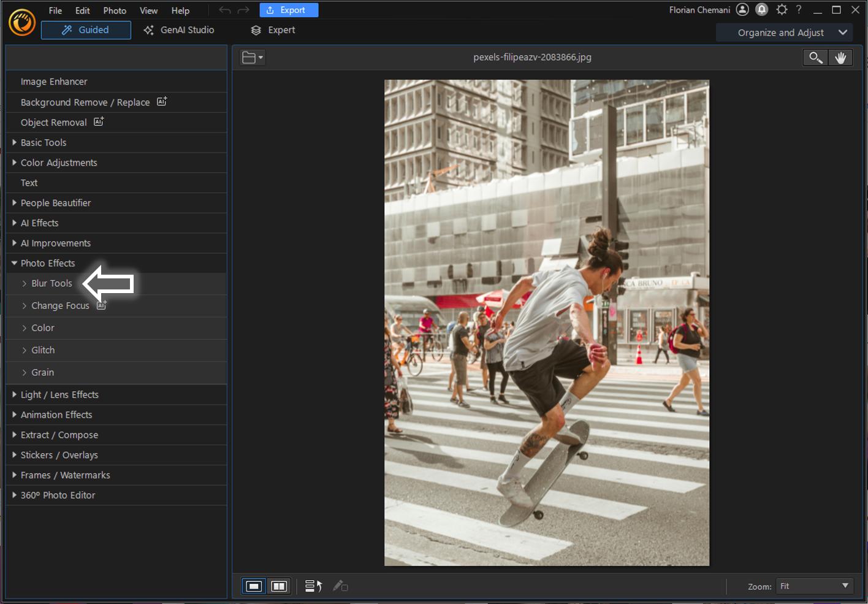Enable single view display mode
The image size is (868, 604).
pos(254,586)
